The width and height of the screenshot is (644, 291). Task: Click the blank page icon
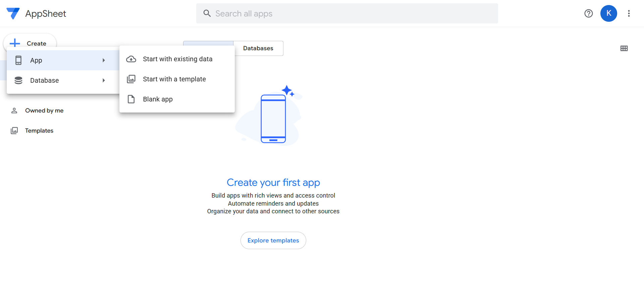click(131, 99)
